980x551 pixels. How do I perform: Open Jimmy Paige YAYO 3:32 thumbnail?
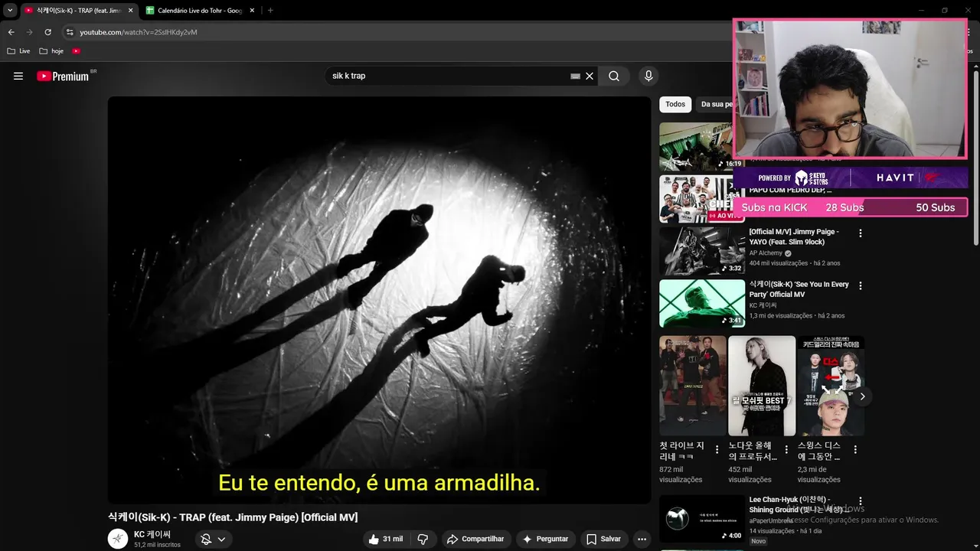click(x=702, y=250)
